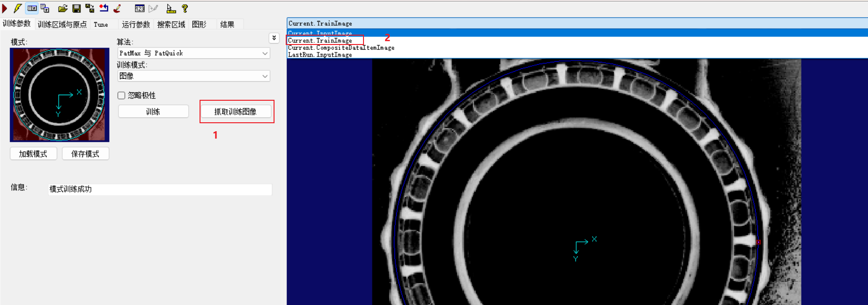Toggle the local image display icon
The height and width of the screenshot is (305, 868).
point(32,8)
